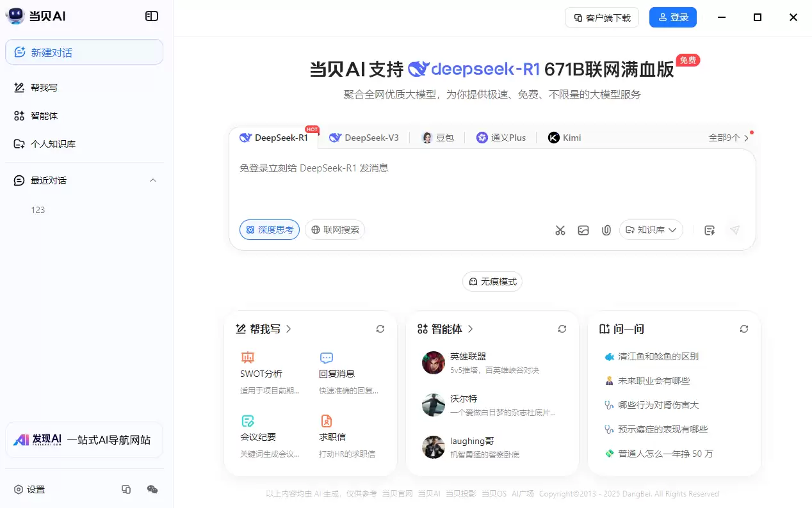Click the message input field
This screenshot has width=812, height=508.
click(x=492, y=186)
